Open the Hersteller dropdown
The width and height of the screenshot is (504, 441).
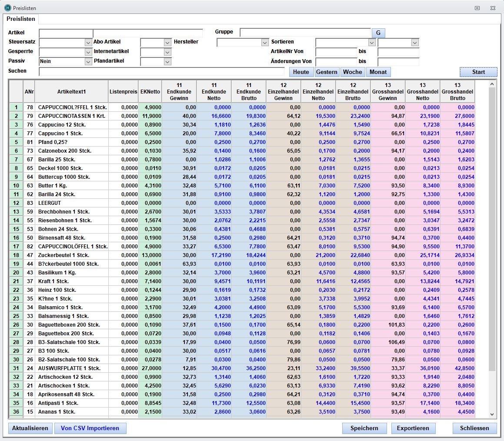click(265, 43)
